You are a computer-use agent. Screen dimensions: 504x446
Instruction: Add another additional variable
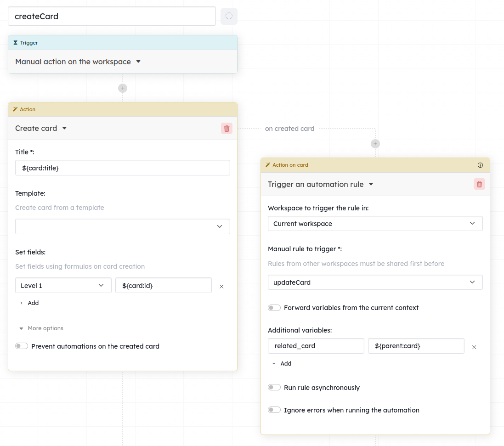[x=282, y=364]
